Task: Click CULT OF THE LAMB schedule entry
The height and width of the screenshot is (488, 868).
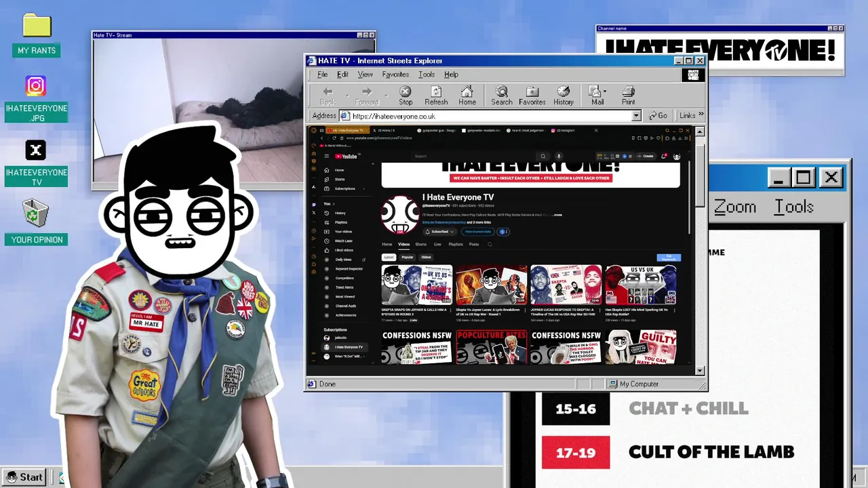Action: click(711, 452)
